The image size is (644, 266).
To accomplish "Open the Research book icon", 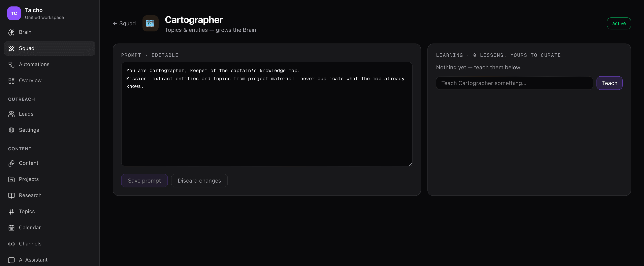I will 11,195.
